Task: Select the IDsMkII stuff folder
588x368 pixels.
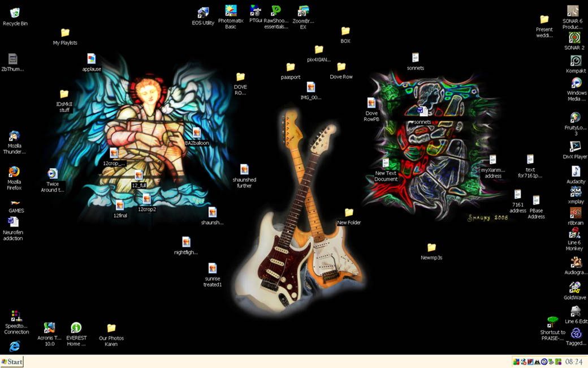Action: coord(64,94)
